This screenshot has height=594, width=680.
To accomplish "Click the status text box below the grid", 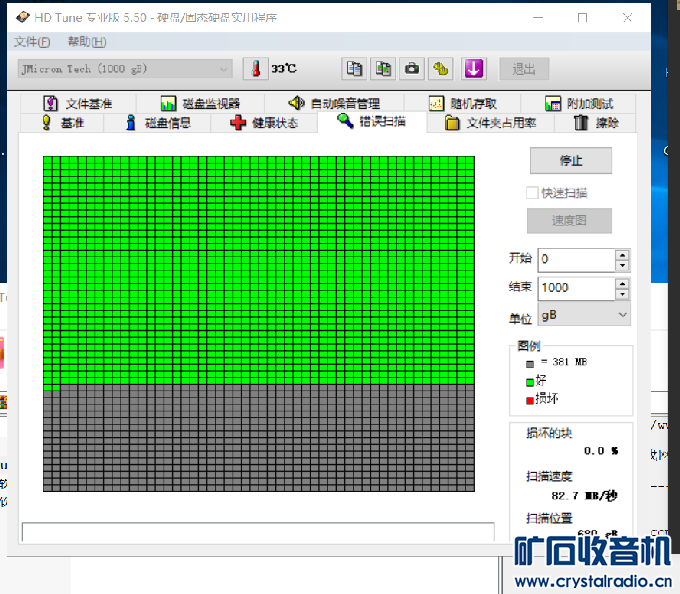I will click(258, 532).
